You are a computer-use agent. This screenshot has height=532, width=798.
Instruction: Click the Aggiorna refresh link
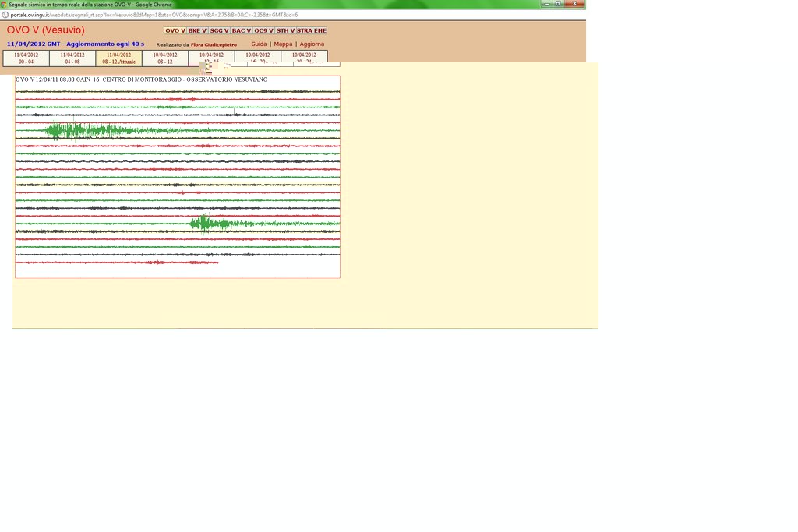pos(312,44)
